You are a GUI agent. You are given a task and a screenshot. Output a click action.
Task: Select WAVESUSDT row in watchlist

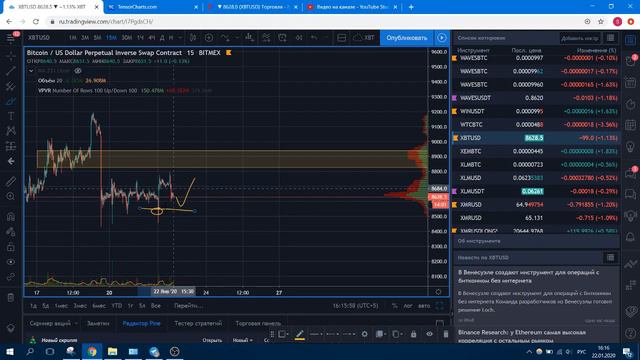pos(536,98)
